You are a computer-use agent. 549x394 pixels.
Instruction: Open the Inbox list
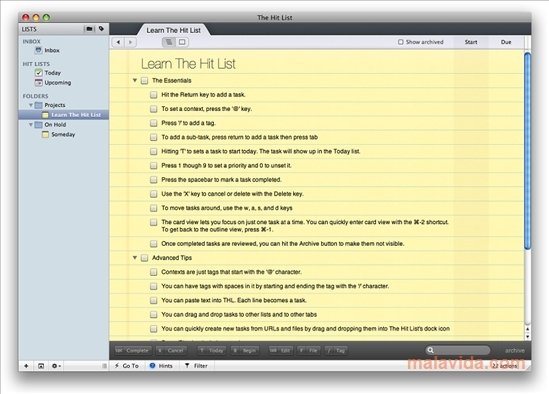(x=51, y=50)
